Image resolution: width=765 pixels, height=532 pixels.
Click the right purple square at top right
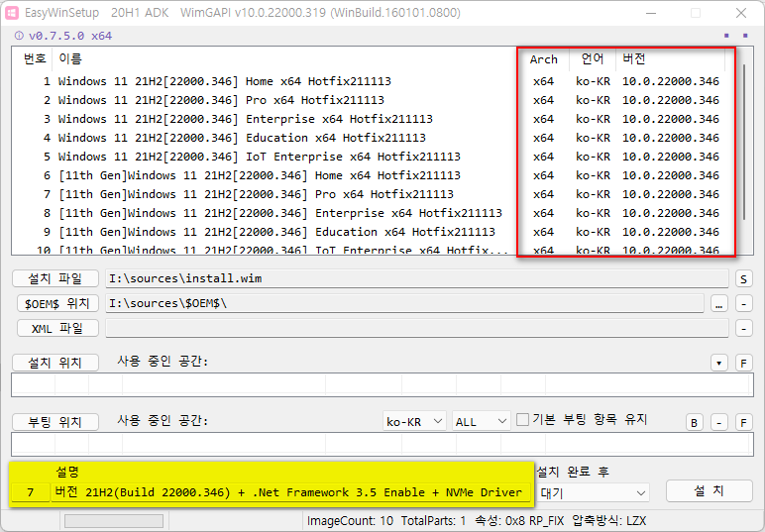click(745, 36)
